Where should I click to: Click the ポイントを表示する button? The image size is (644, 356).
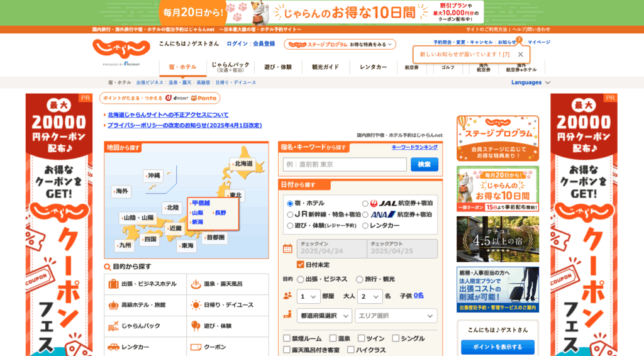[497, 347]
